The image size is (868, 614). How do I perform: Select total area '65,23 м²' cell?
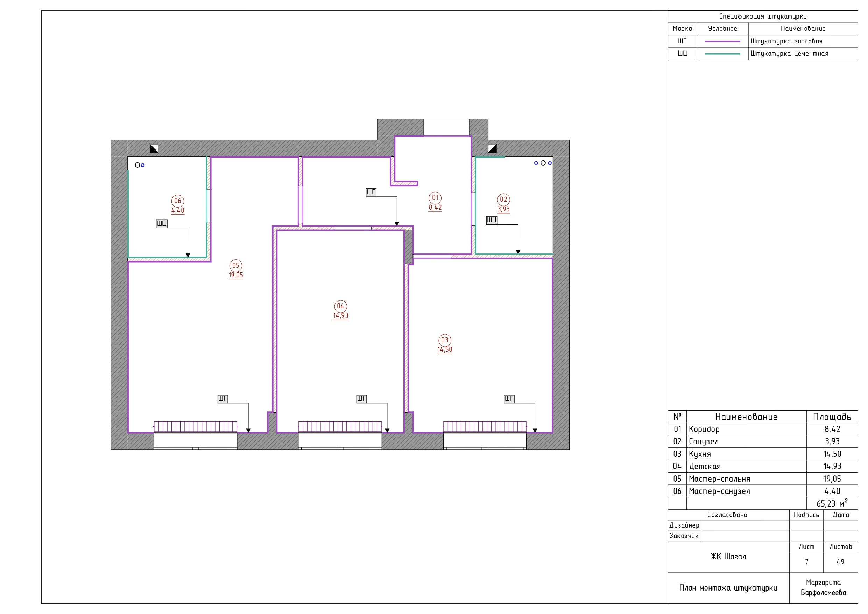point(832,503)
